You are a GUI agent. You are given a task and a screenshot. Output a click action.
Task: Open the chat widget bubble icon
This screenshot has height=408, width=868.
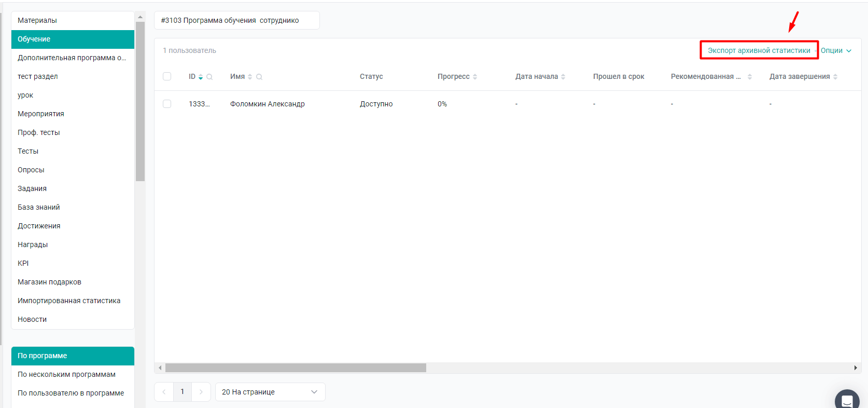(x=847, y=401)
